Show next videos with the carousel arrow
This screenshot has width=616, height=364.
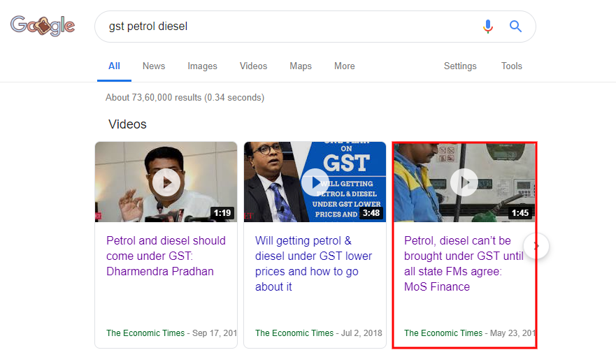point(536,246)
